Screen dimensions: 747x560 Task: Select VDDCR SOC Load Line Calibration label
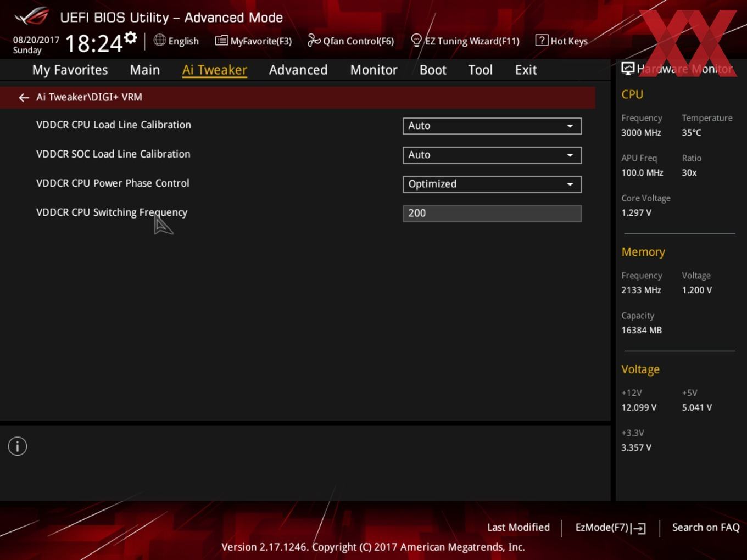pos(113,154)
